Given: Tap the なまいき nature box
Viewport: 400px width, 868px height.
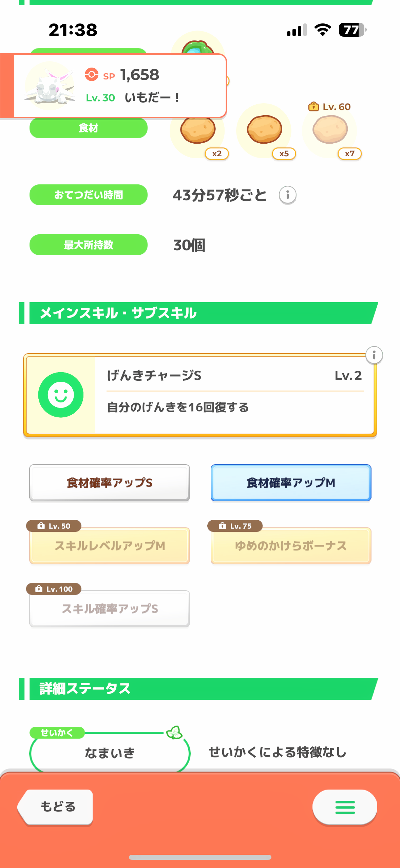Looking at the screenshot, I should click(109, 753).
